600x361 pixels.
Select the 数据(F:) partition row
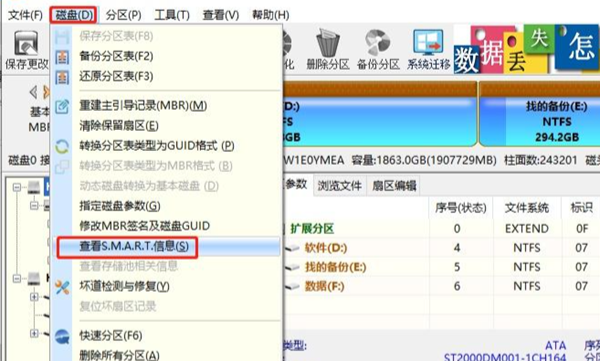pyautogui.click(x=442, y=286)
